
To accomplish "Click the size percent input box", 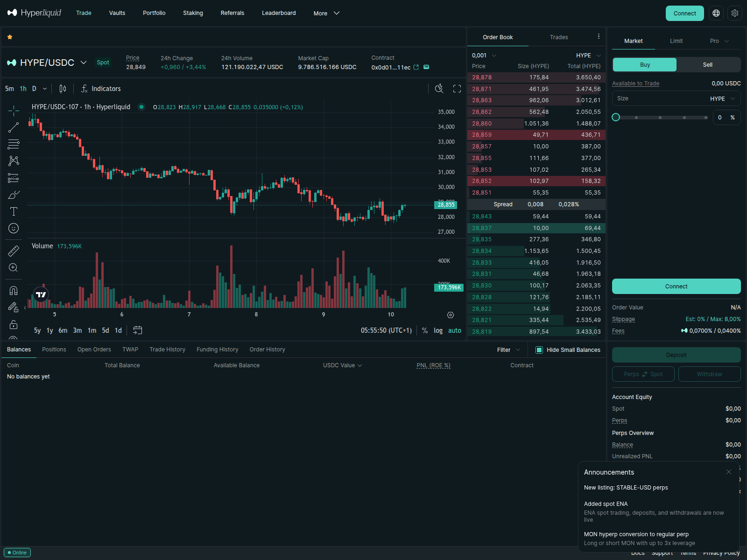I will pyautogui.click(x=726, y=118).
